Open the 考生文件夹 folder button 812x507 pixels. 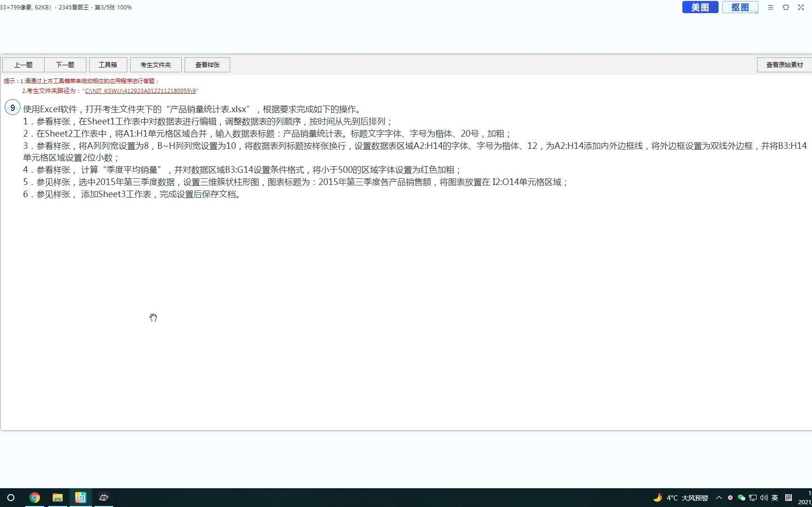click(156, 65)
